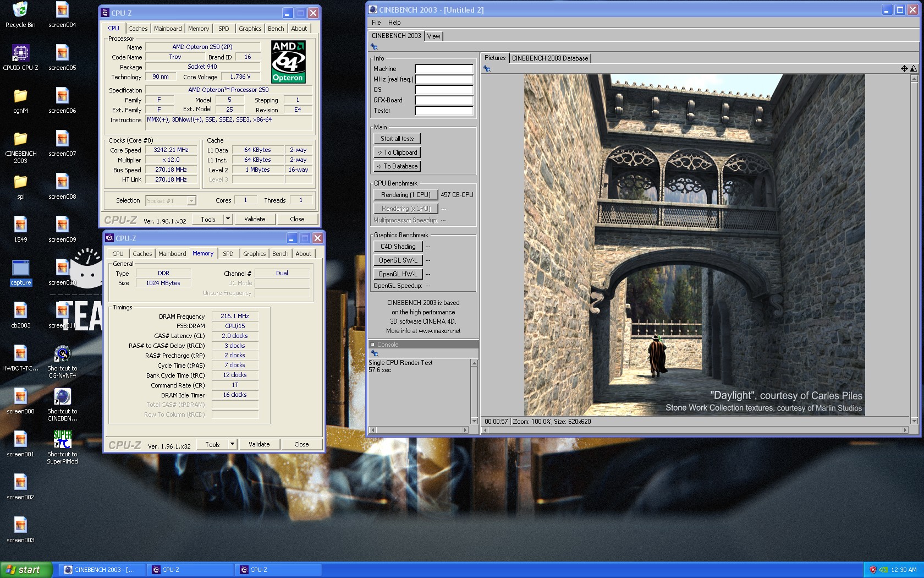The width and height of the screenshot is (924, 578).
Task: Open the CPUID CPU-Z desktop shortcut
Action: pyautogui.click(x=20, y=57)
